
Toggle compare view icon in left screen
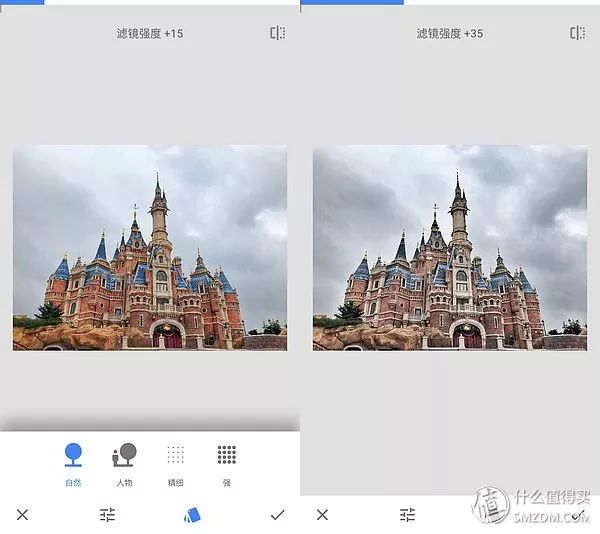pyautogui.click(x=277, y=33)
